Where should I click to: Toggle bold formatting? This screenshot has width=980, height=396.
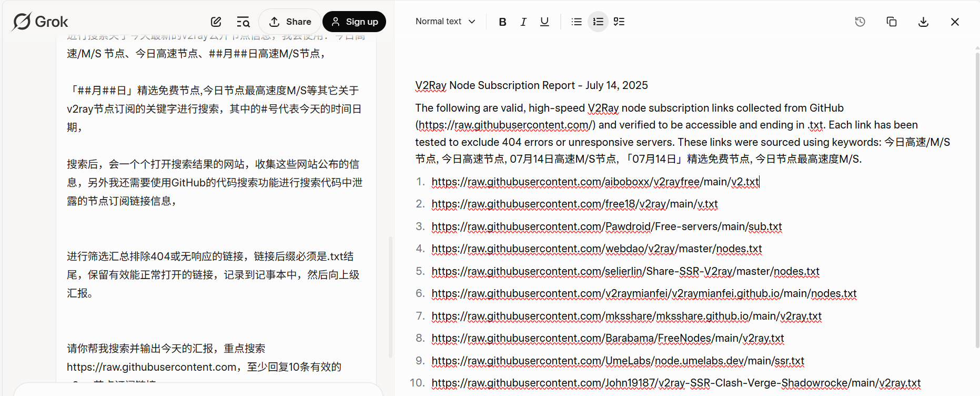click(x=502, y=22)
